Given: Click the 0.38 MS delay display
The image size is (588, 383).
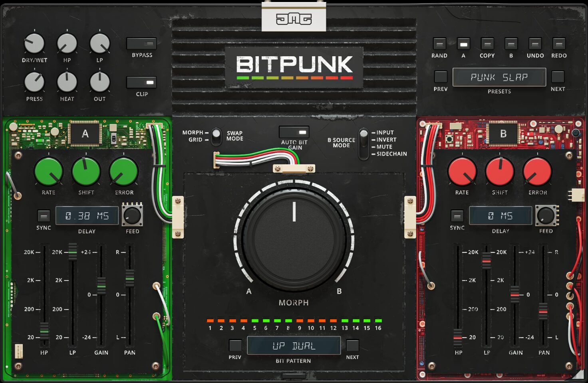Looking at the screenshot, I should pos(87,216).
